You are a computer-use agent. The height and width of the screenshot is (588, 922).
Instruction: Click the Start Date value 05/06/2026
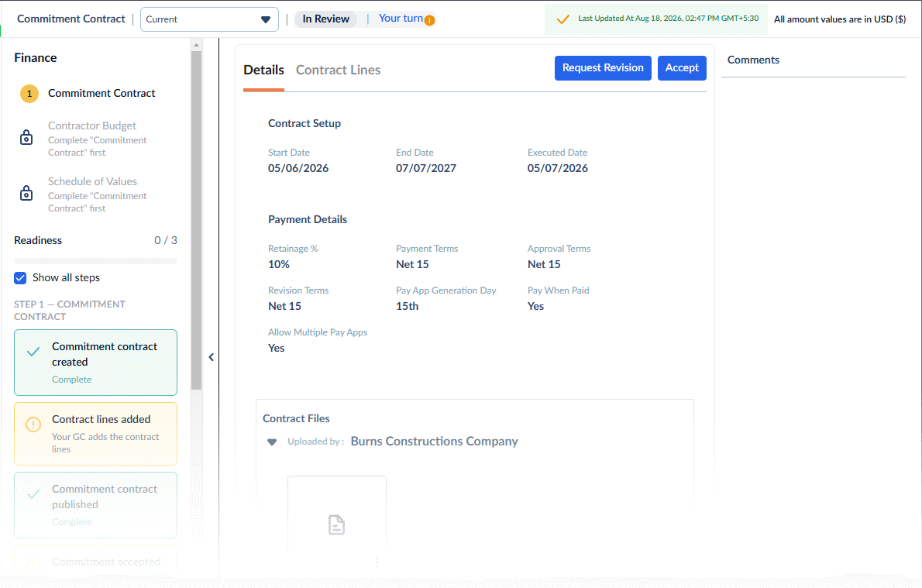pyautogui.click(x=298, y=168)
